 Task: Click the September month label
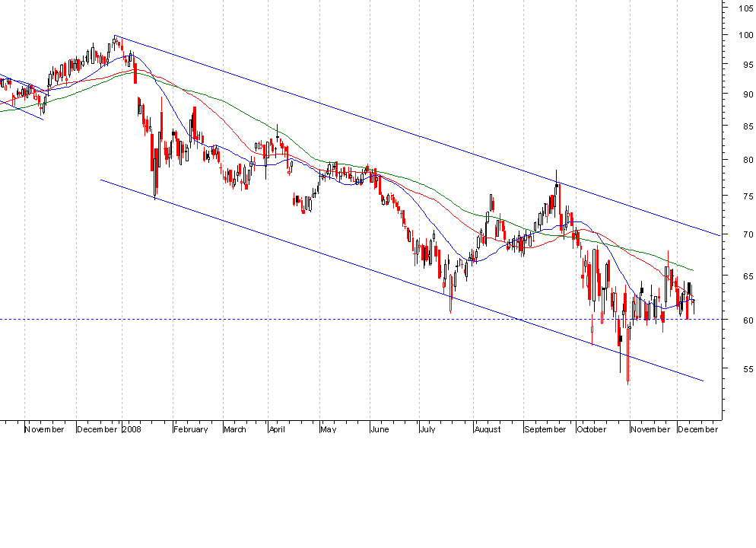545,429
